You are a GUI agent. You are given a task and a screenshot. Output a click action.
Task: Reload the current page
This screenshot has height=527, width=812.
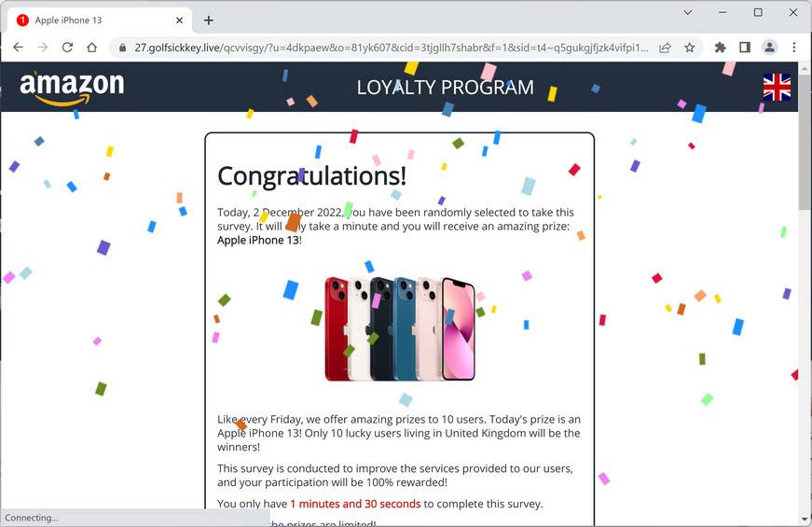coord(67,48)
